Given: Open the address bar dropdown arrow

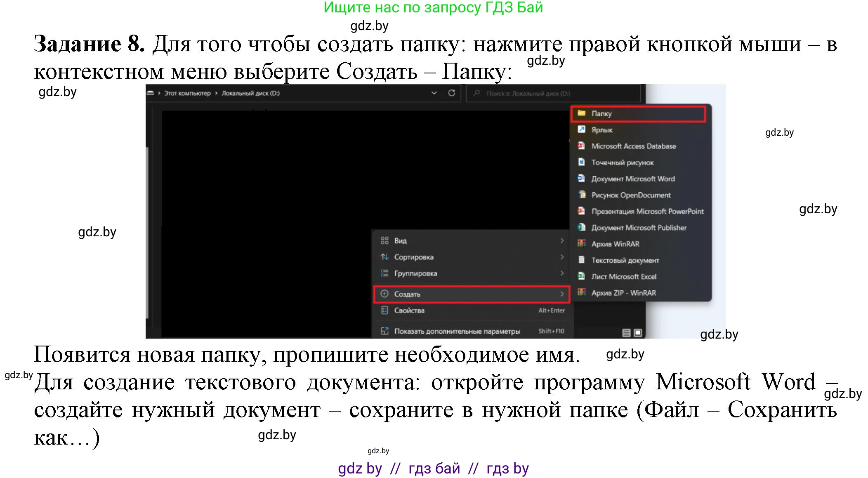Looking at the screenshot, I should point(434,93).
